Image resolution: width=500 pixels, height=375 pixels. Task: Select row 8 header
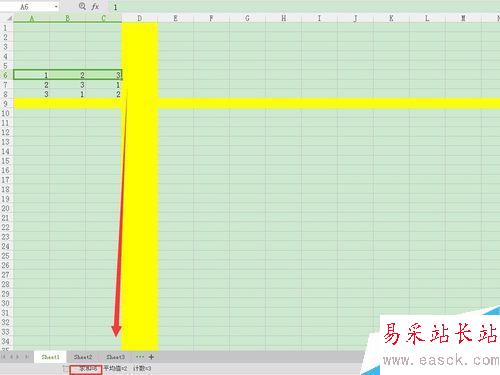click(6, 94)
